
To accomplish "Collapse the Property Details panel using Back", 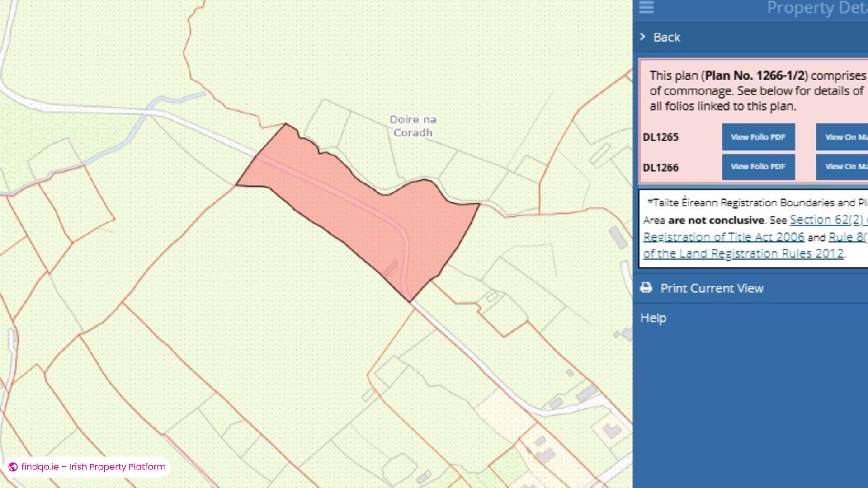I will coord(666,38).
